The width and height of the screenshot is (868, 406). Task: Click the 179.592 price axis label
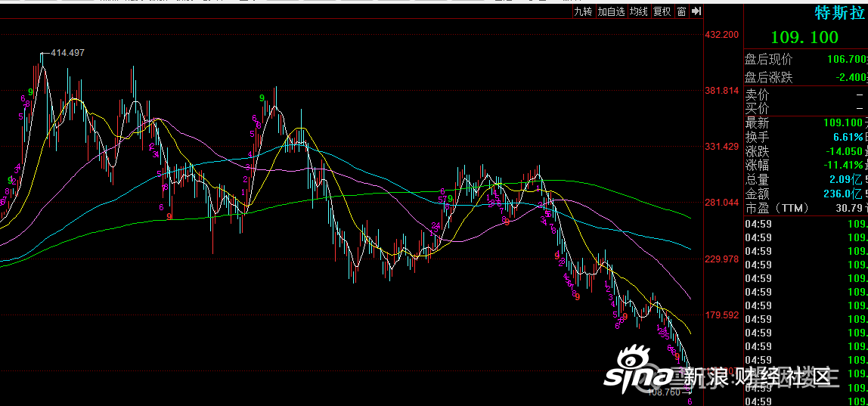click(x=722, y=315)
